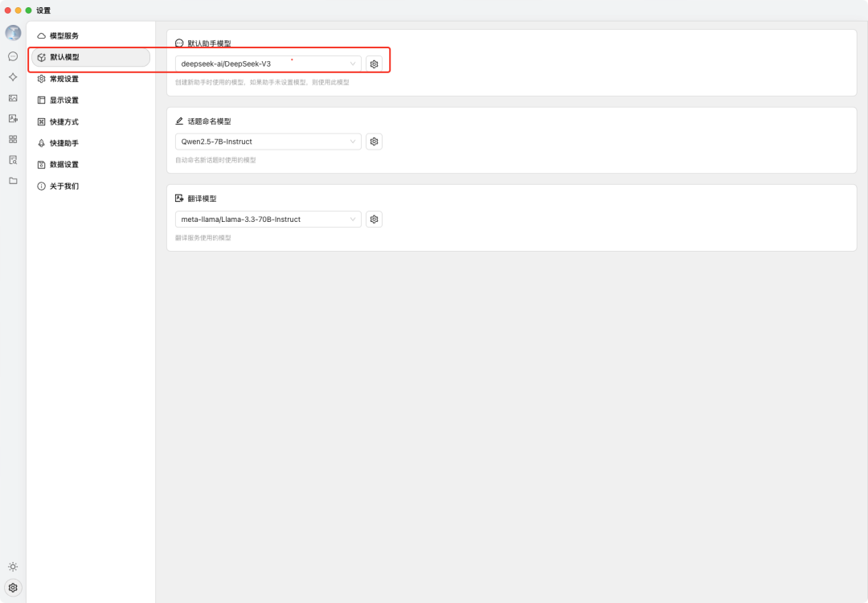
Task: Open the image painting icon in sidebar
Action: pyautogui.click(x=14, y=98)
